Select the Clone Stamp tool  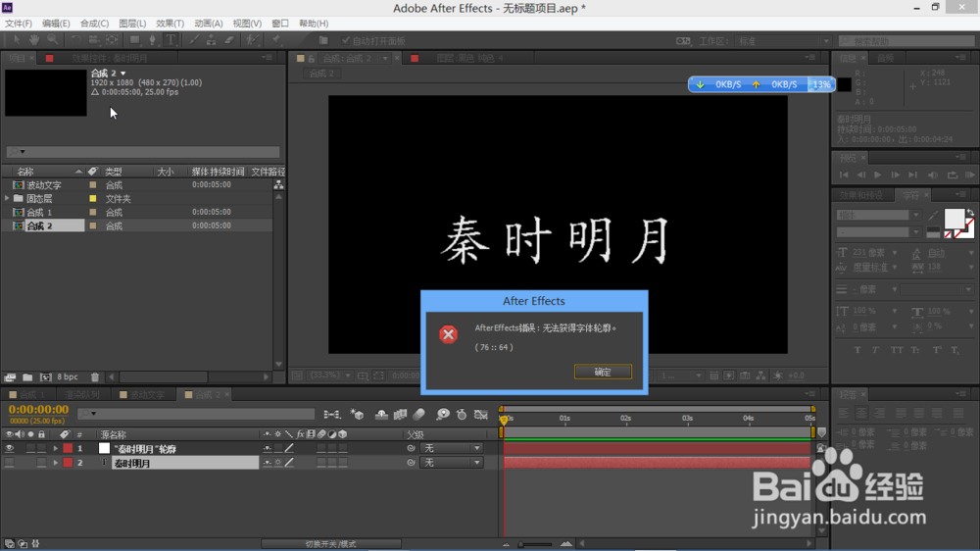click(212, 40)
